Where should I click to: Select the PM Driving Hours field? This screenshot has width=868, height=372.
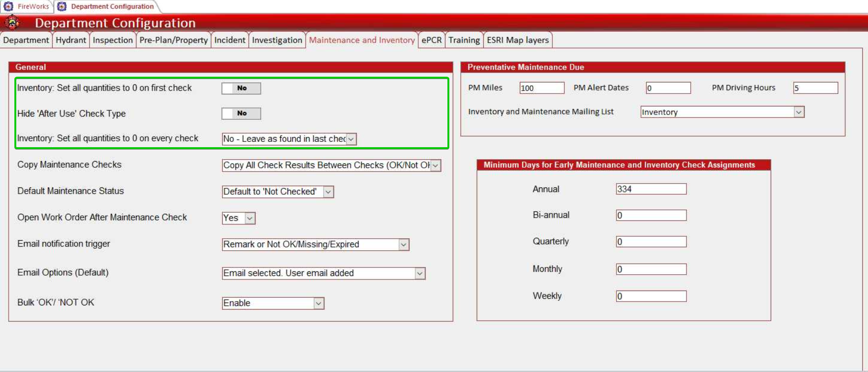[x=815, y=88]
